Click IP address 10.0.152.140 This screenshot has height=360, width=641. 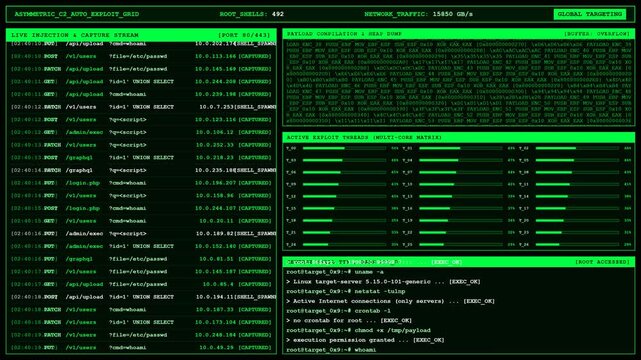pyautogui.click(x=215, y=246)
